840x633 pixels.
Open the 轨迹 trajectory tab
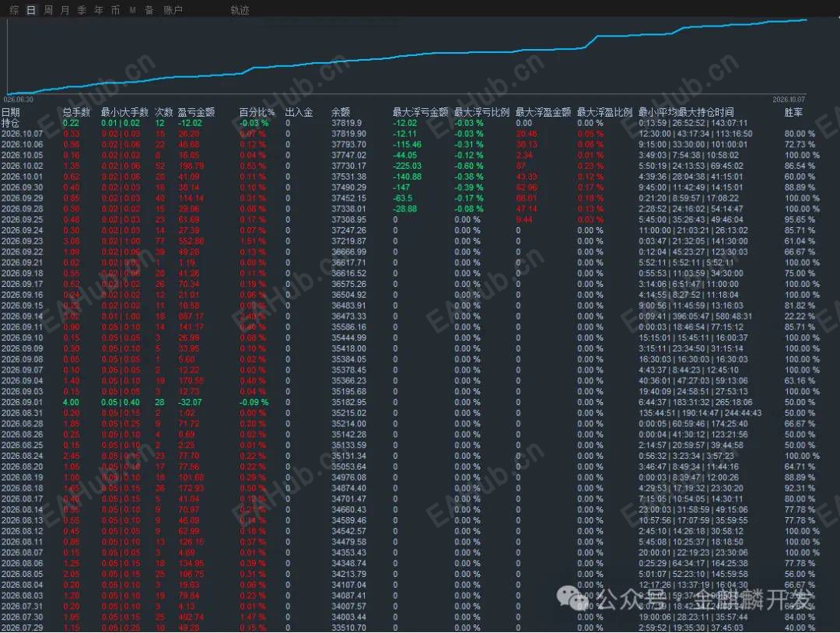point(240,10)
